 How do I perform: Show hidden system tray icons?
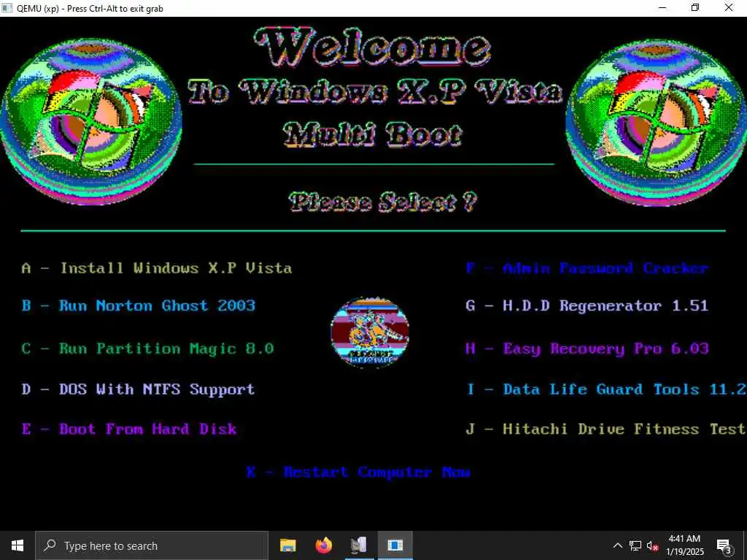(617, 545)
